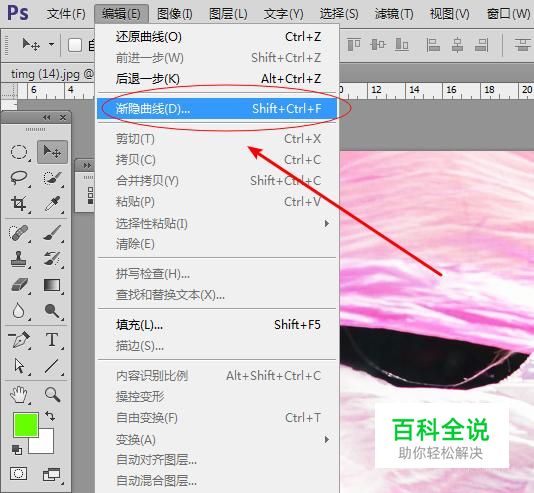The image size is (534, 493).
Task: Open the 文件(F) menu
Action: tap(66, 14)
